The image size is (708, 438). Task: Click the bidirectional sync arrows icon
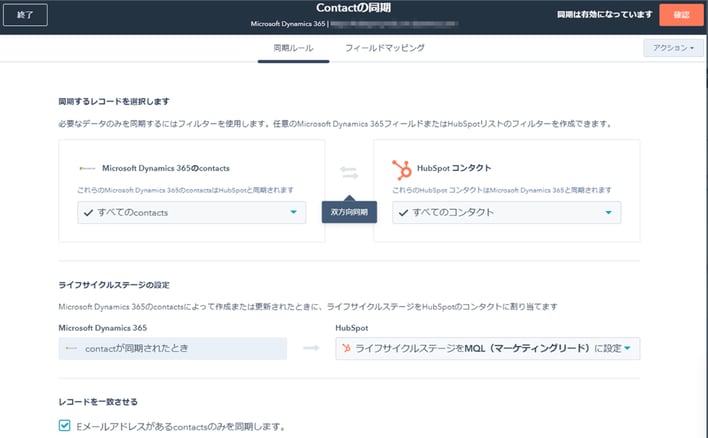click(x=349, y=172)
